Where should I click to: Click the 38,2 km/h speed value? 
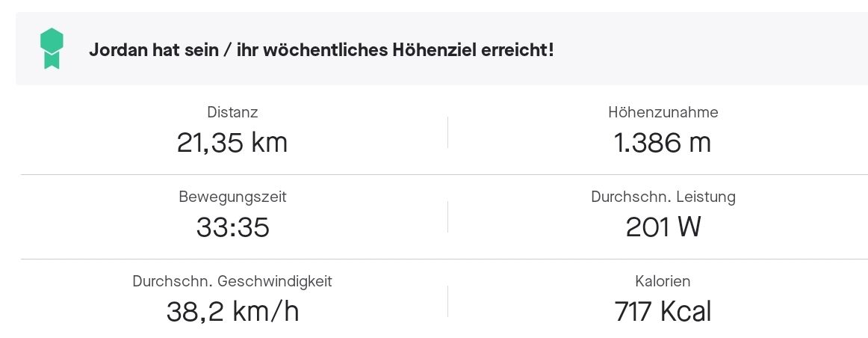(x=232, y=312)
